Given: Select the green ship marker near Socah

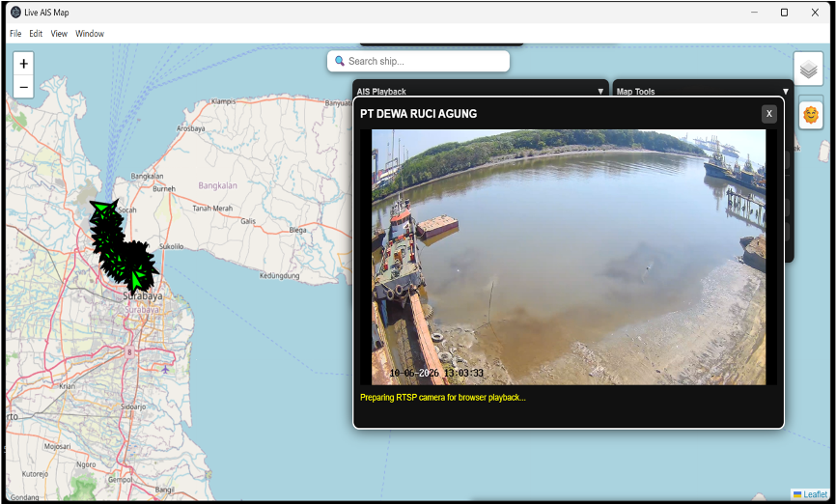Looking at the screenshot, I should point(102,208).
